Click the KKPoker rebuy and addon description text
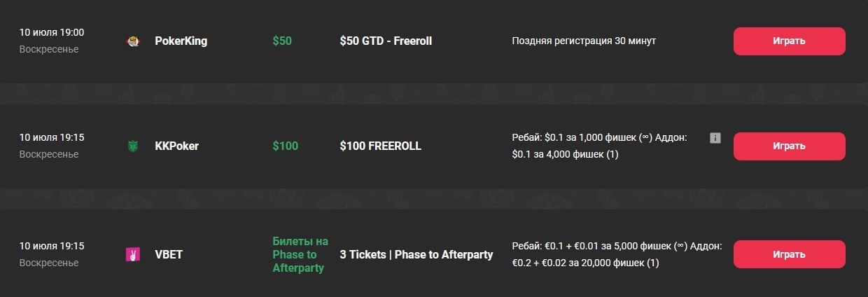Screen dimensions: 868x297 tap(600, 146)
